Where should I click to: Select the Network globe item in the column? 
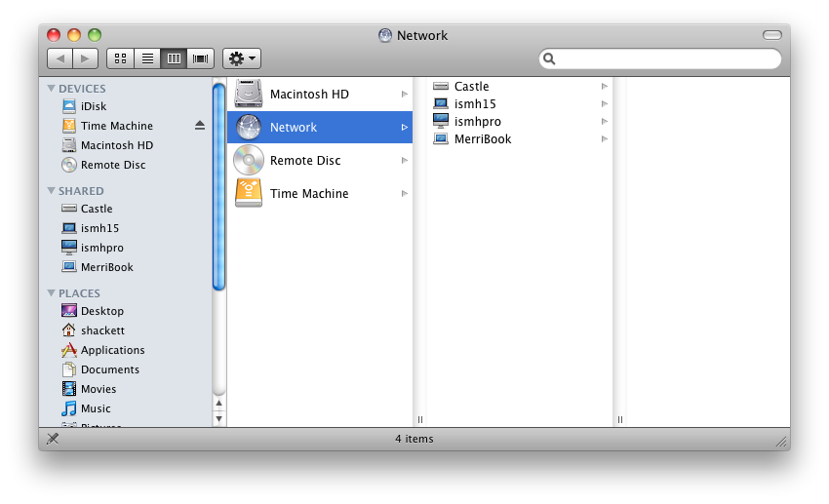320,127
